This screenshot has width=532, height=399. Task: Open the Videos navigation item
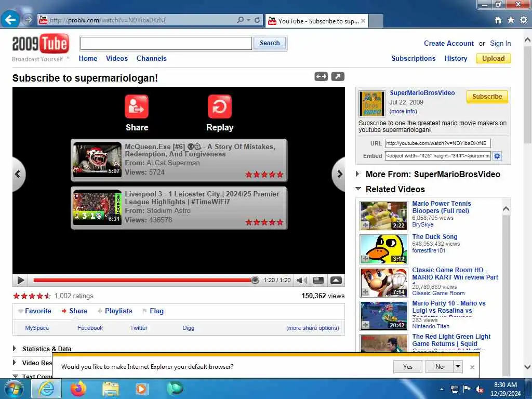coord(117,58)
